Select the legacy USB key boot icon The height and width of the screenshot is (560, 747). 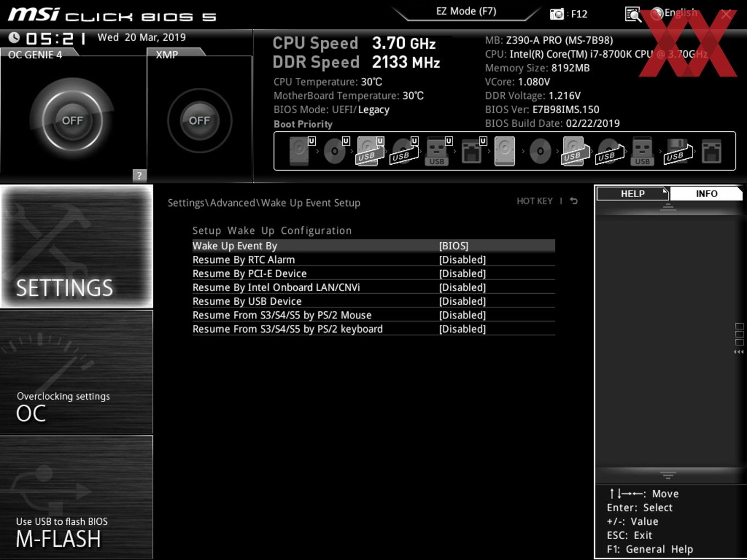642,151
